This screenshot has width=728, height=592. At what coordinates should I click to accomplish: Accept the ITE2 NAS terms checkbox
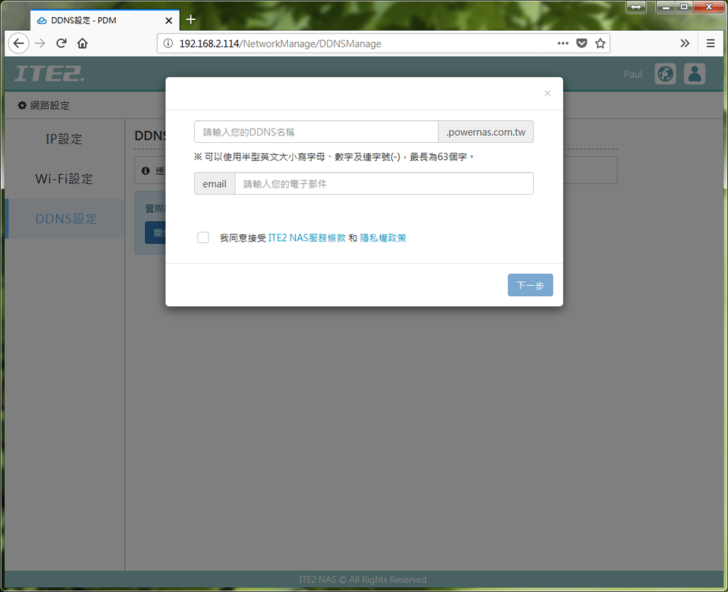[203, 238]
